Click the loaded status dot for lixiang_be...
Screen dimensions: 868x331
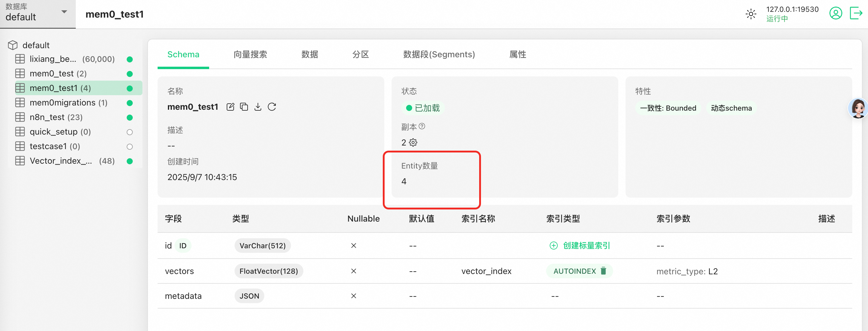click(x=129, y=59)
